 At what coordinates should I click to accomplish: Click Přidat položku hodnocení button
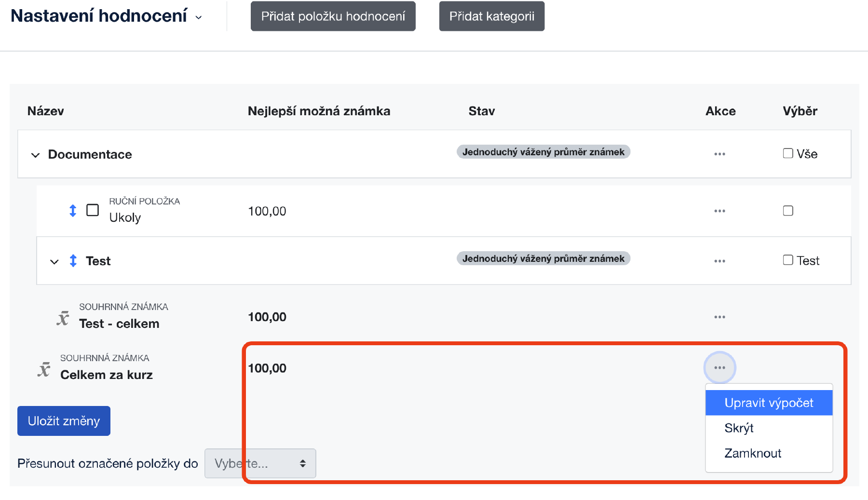[333, 16]
